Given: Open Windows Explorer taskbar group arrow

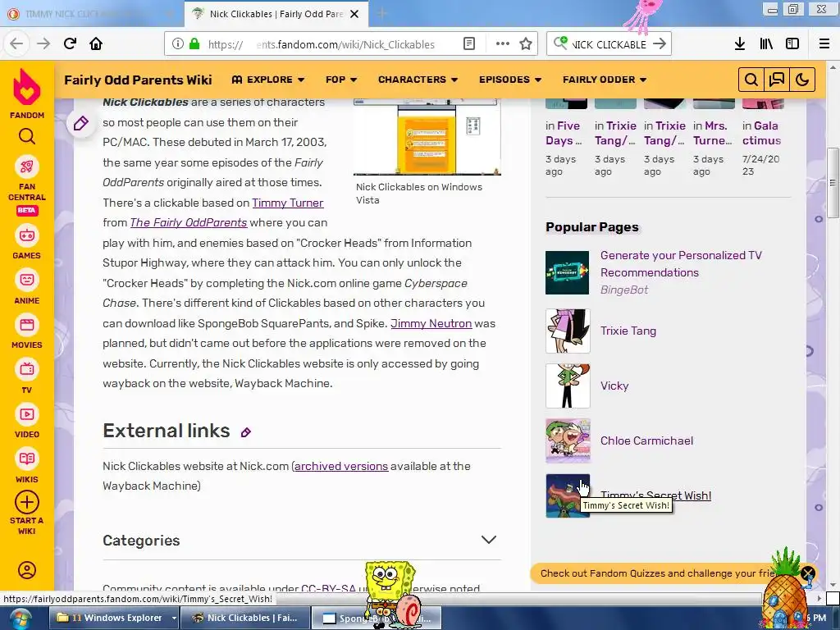Looking at the screenshot, I should click(x=174, y=619).
